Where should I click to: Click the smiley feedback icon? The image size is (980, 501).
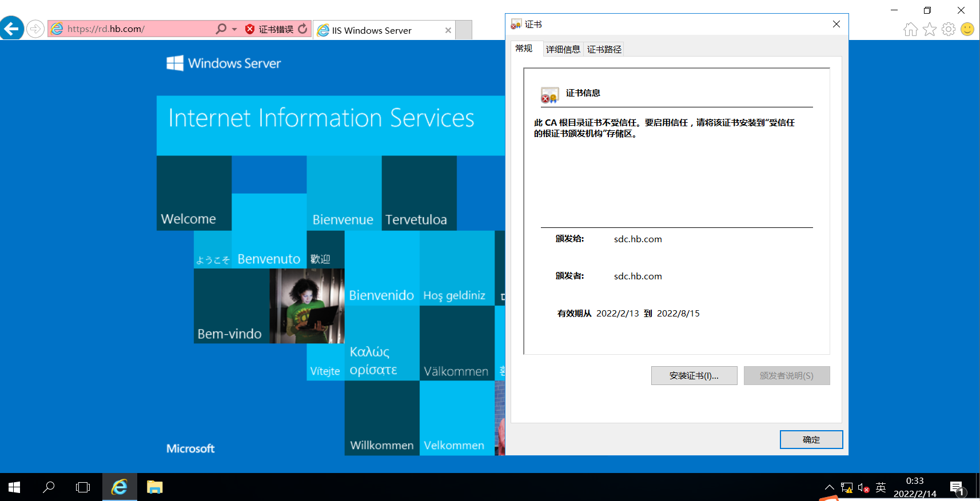coord(967,29)
